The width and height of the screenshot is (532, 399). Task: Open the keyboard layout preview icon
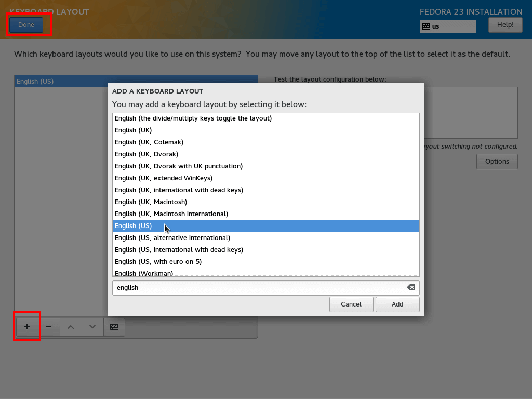(x=114, y=327)
